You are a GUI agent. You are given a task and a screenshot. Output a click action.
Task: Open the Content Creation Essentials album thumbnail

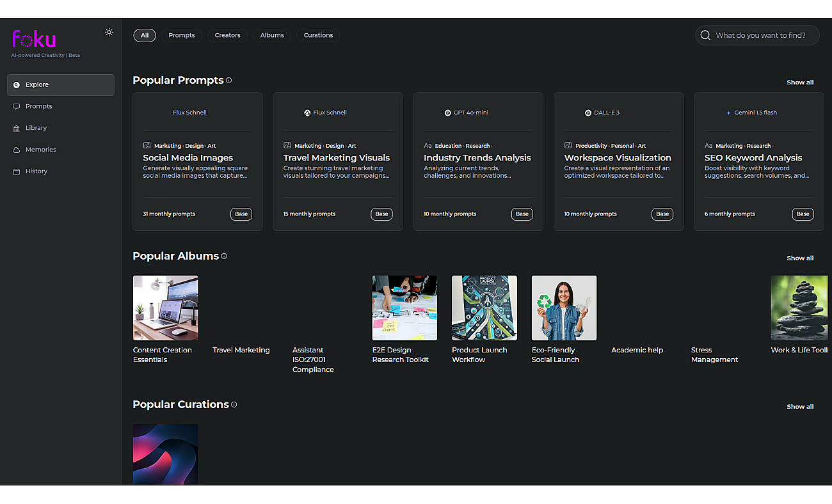(x=165, y=308)
